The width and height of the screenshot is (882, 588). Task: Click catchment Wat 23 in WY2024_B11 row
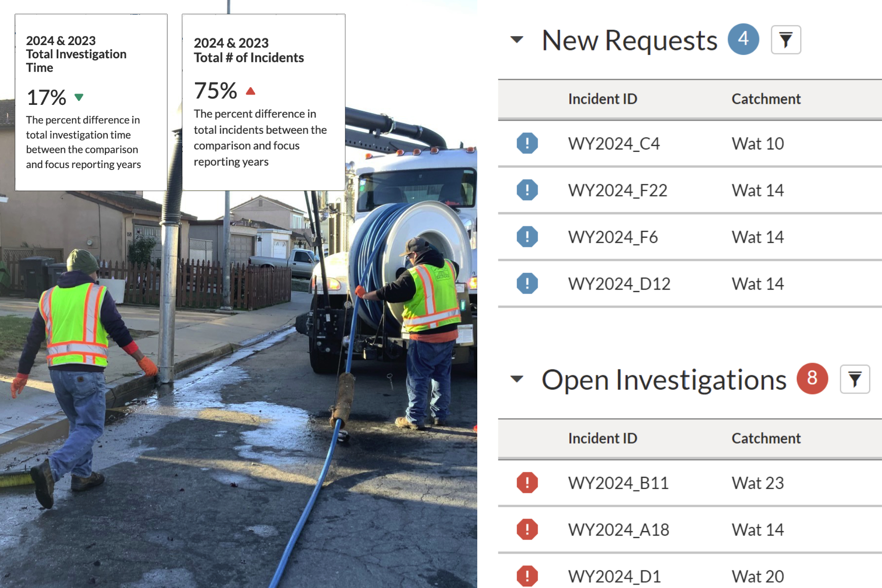pos(758,483)
